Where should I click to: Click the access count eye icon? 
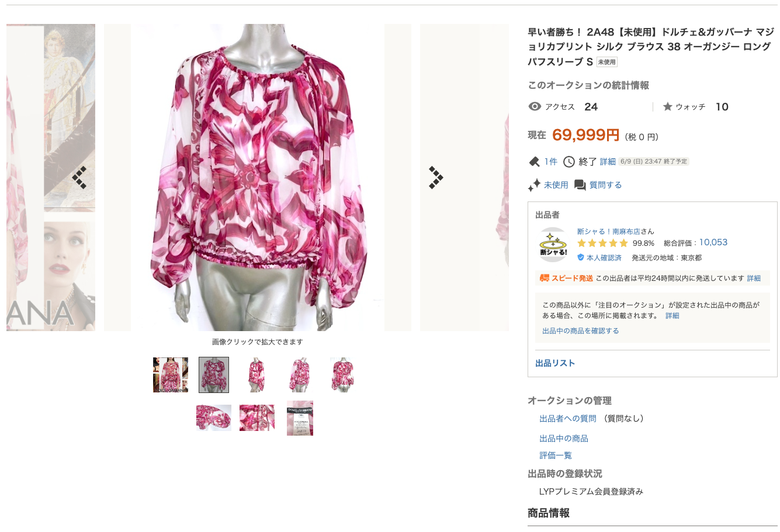coord(535,106)
